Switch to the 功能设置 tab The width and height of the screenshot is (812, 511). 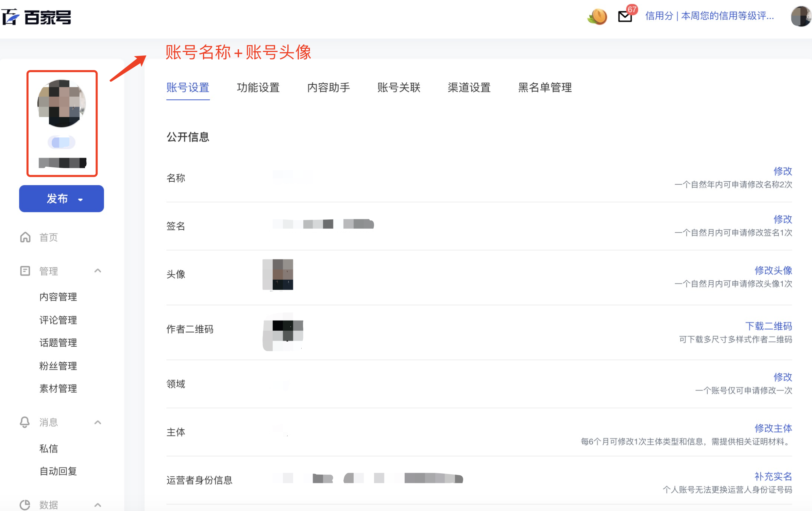click(x=258, y=87)
